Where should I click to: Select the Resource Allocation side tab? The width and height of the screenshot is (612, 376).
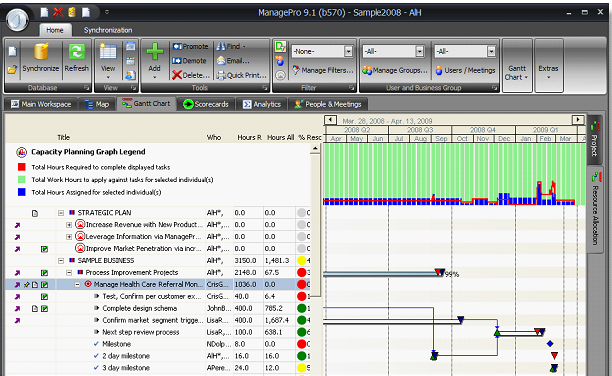tap(595, 210)
